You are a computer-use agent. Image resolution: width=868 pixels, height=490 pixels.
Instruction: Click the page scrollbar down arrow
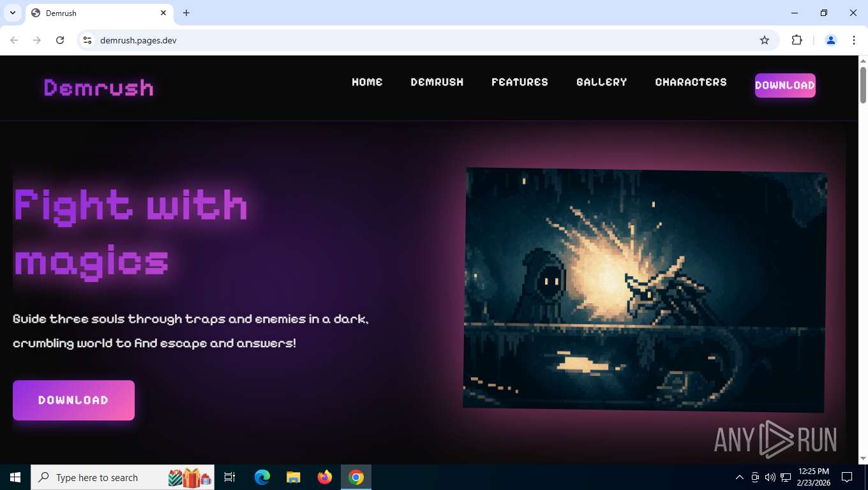[863, 459]
